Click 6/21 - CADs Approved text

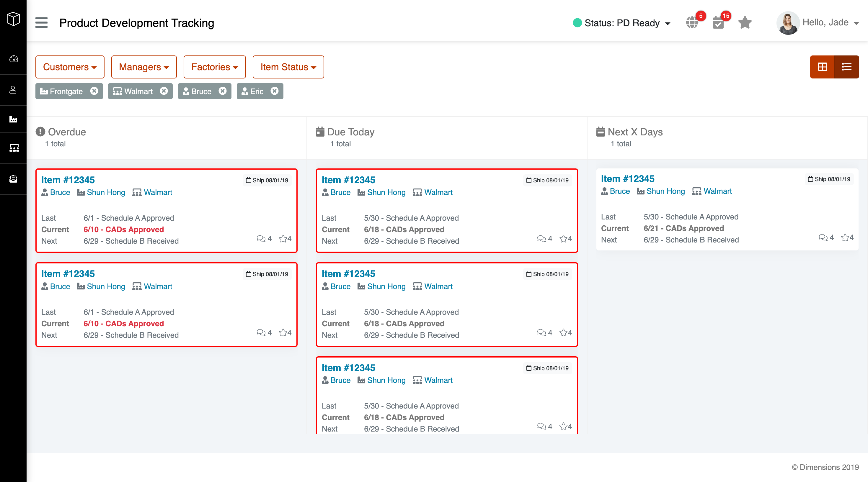coord(684,229)
